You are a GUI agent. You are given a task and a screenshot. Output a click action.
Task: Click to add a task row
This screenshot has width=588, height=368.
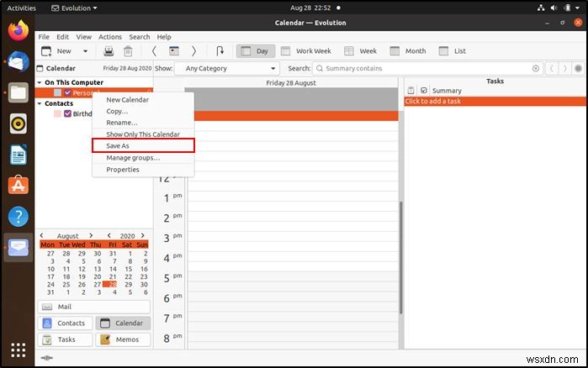[495, 101]
